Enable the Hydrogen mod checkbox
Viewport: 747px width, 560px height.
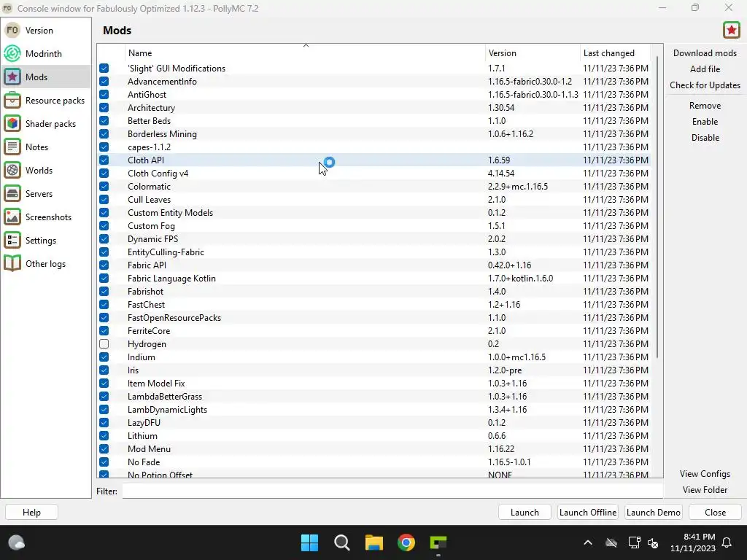104,344
